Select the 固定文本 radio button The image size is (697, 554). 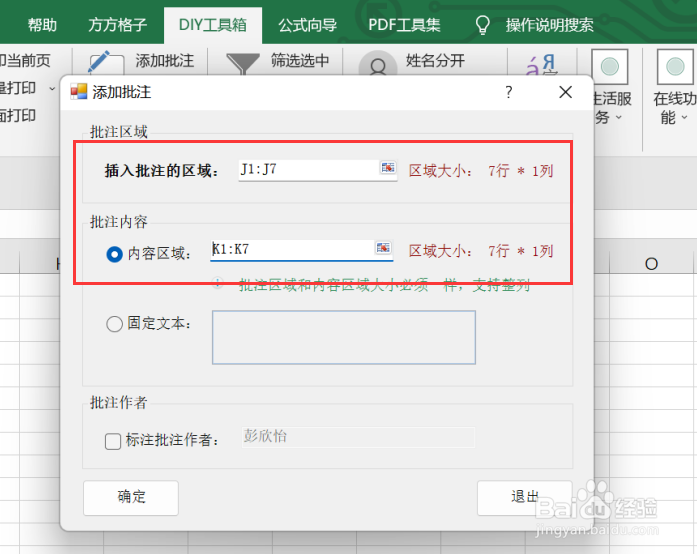(114, 324)
